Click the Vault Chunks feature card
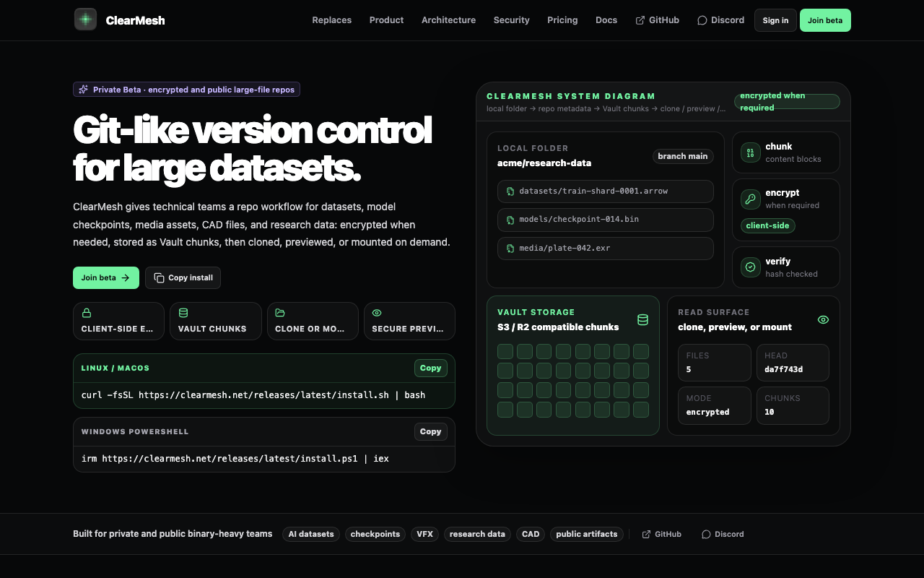Viewport: 924px width, 578px height. point(215,321)
